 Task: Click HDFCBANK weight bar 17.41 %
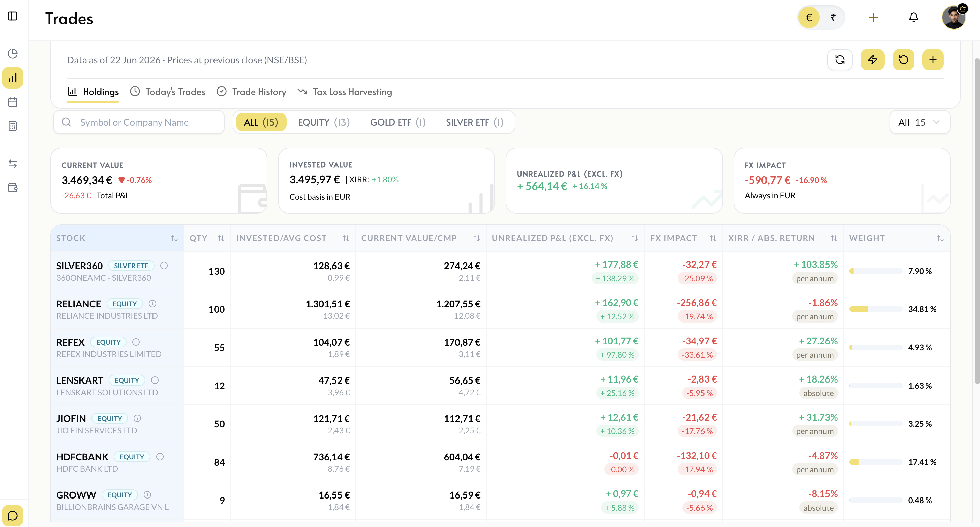876,462
